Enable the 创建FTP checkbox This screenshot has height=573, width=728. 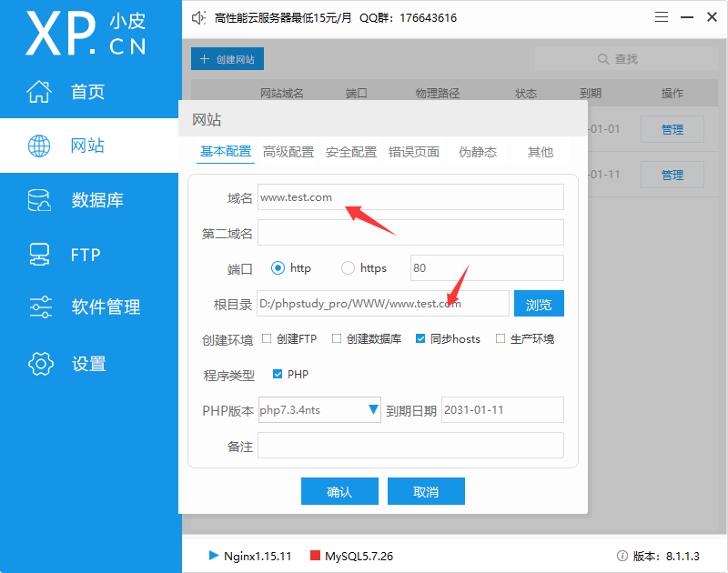267,339
